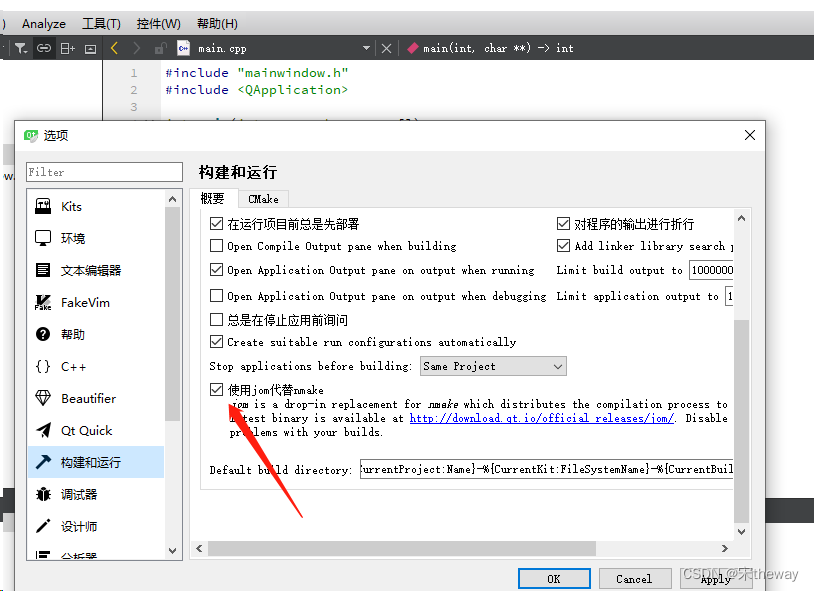
Task: Open the main.cpp file switcher dropdown
Action: point(367,47)
